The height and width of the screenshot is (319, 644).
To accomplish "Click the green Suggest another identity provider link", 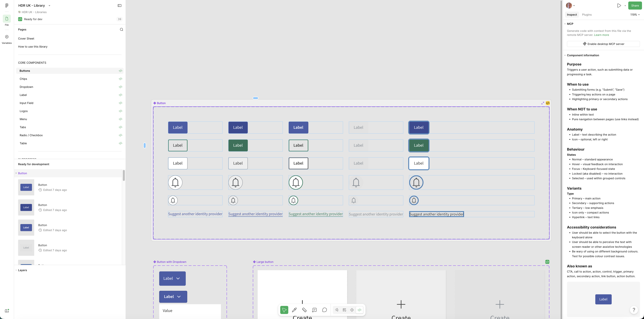I will (x=316, y=214).
